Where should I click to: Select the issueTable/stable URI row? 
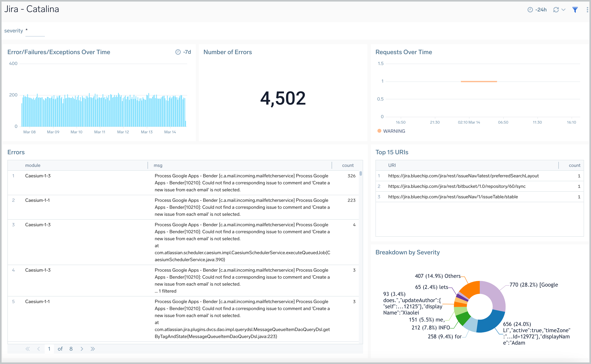point(480,197)
